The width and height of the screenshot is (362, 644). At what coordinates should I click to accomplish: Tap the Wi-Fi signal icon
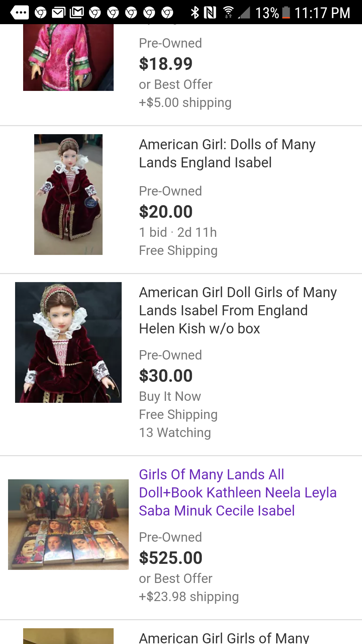click(228, 13)
